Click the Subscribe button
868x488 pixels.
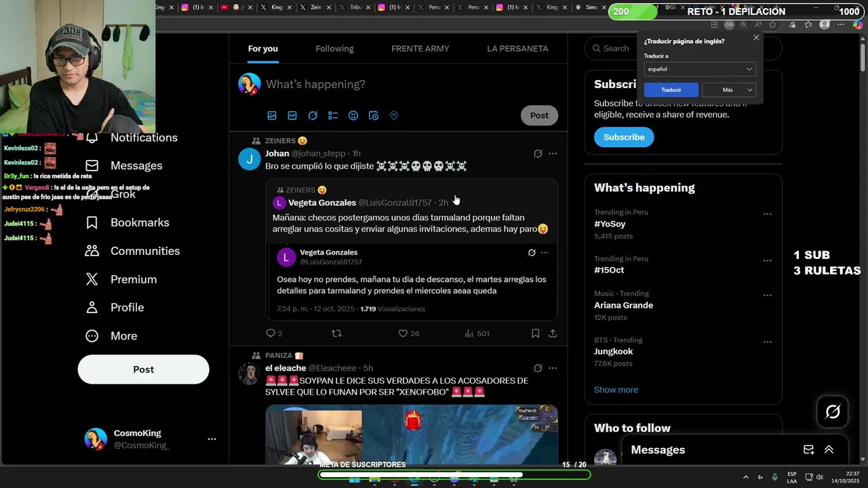pyautogui.click(x=624, y=137)
